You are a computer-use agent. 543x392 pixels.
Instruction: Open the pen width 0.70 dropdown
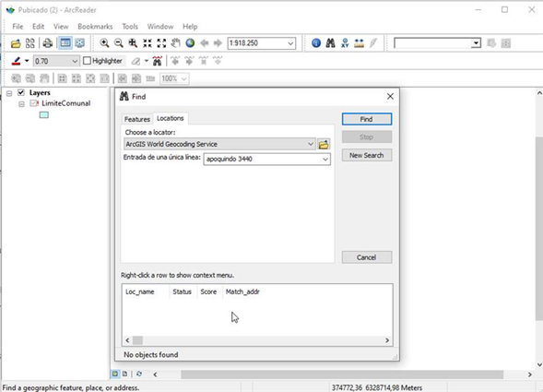pyautogui.click(x=75, y=62)
